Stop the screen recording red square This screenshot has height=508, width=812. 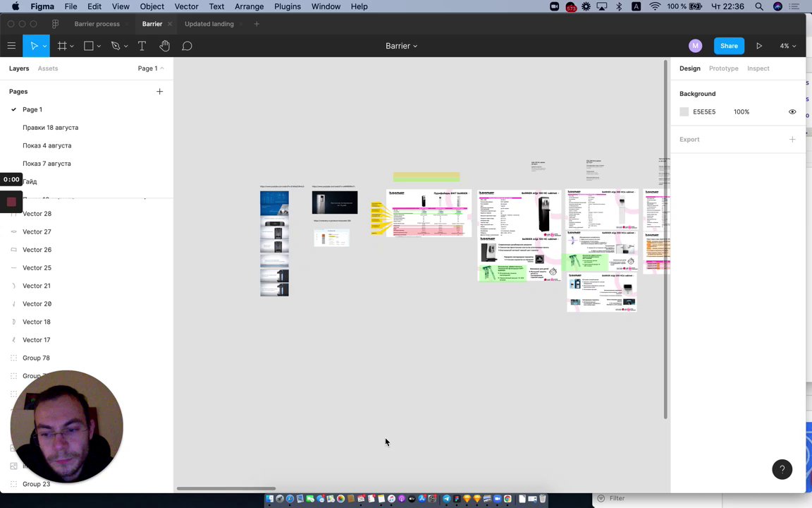point(11,202)
